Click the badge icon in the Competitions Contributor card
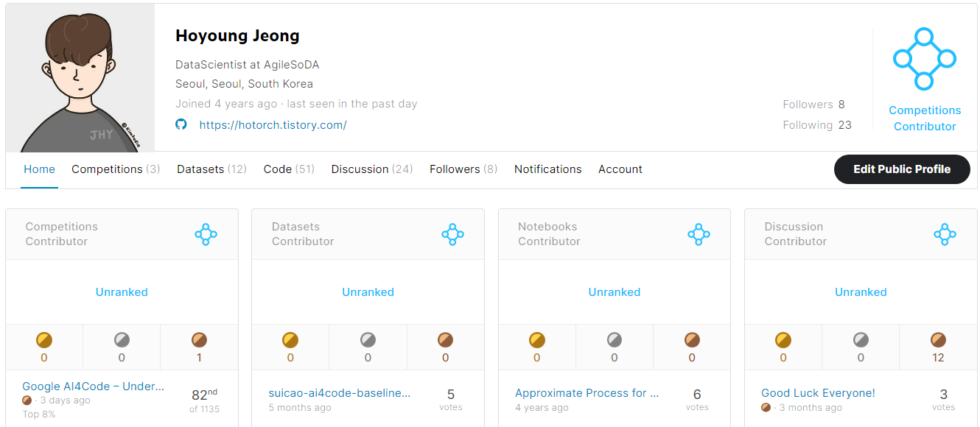980x427 pixels. (206, 234)
